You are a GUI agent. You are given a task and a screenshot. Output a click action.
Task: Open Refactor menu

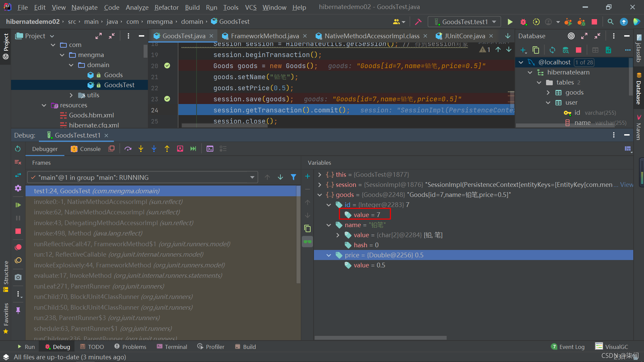[166, 7]
